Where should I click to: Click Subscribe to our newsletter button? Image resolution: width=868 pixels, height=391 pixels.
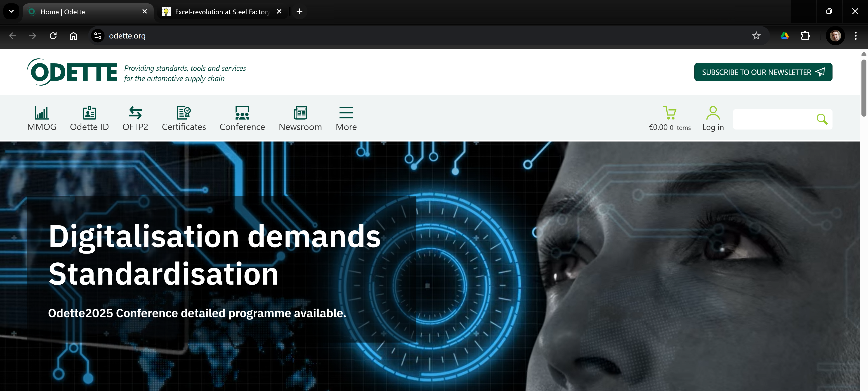point(763,72)
